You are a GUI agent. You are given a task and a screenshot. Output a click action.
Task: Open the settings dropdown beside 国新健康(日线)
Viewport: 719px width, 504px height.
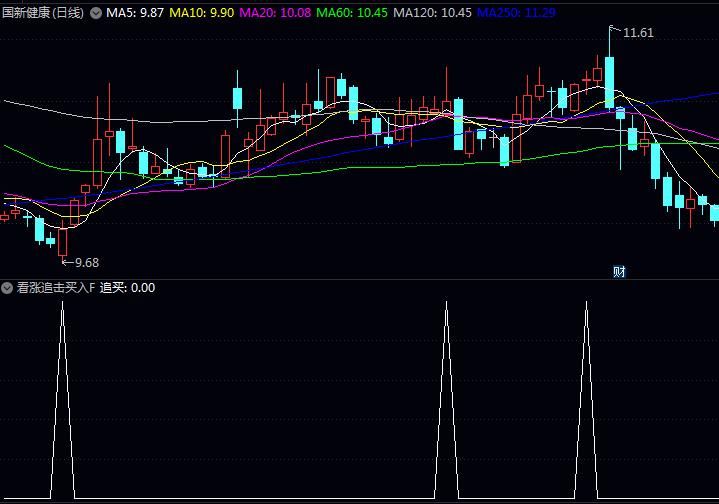click(96, 13)
